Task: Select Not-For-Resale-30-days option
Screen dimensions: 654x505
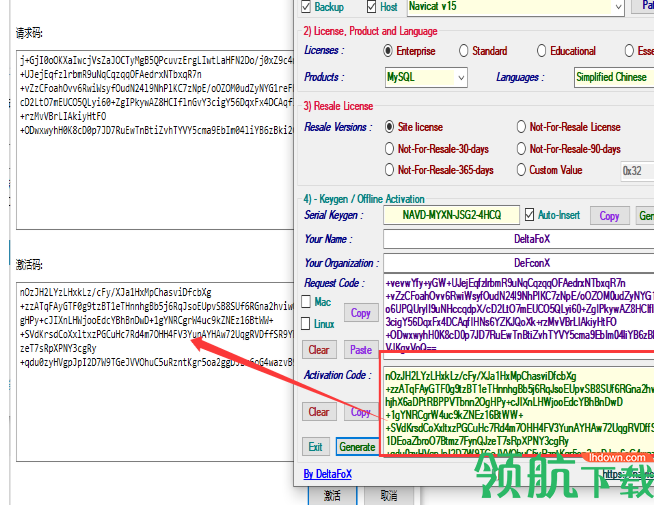Action: (x=389, y=149)
